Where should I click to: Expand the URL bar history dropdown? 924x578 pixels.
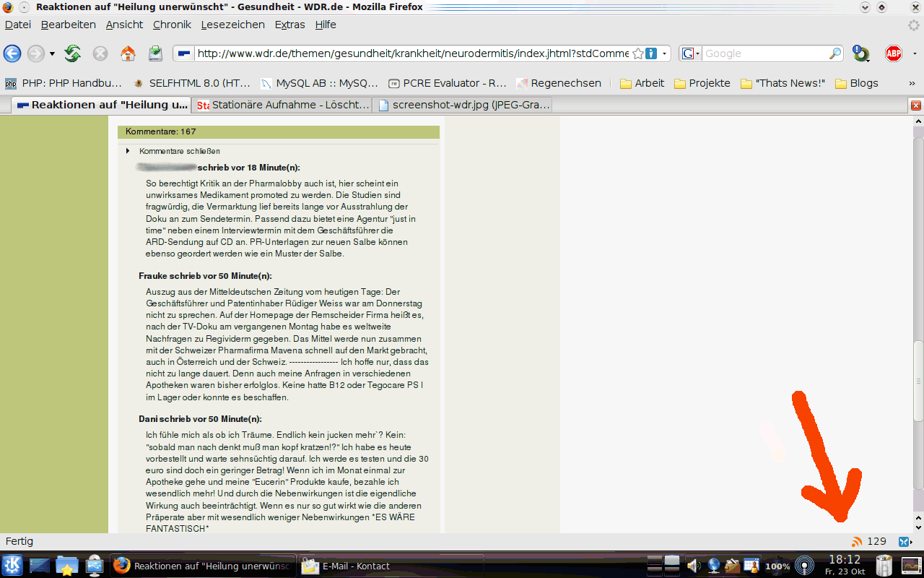(664, 53)
